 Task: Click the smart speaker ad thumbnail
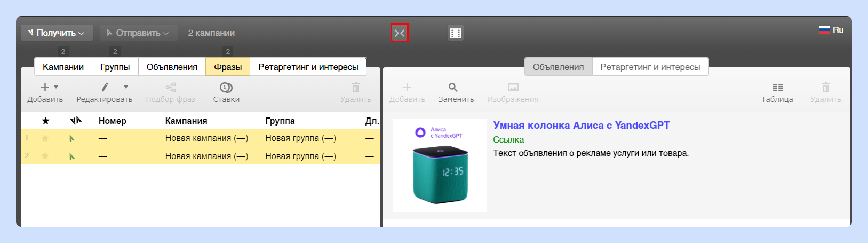[x=440, y=165]
